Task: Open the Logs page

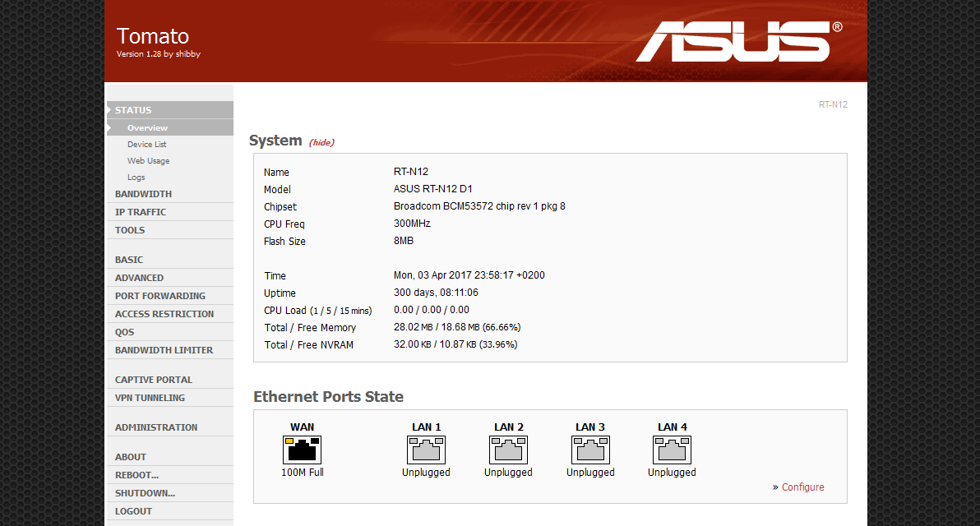Action: click(136, 178)
